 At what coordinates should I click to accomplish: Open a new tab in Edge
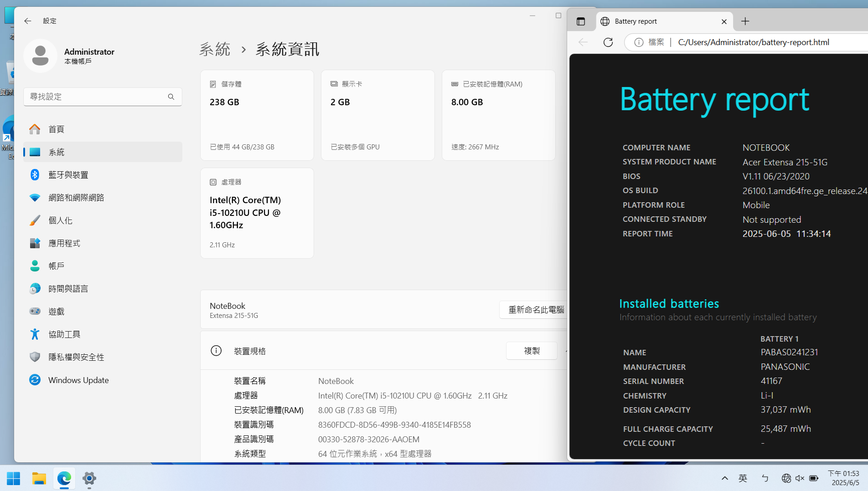(745, 21)
